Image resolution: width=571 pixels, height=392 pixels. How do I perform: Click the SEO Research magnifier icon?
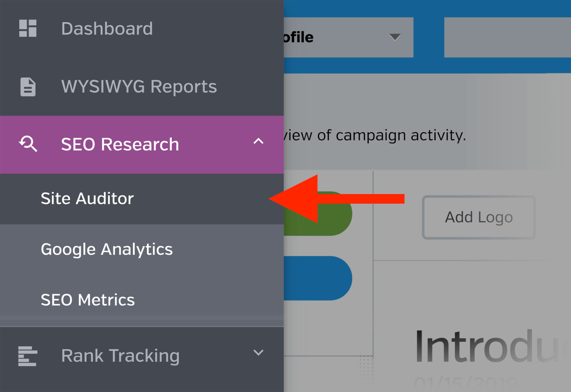coord(28,144)
